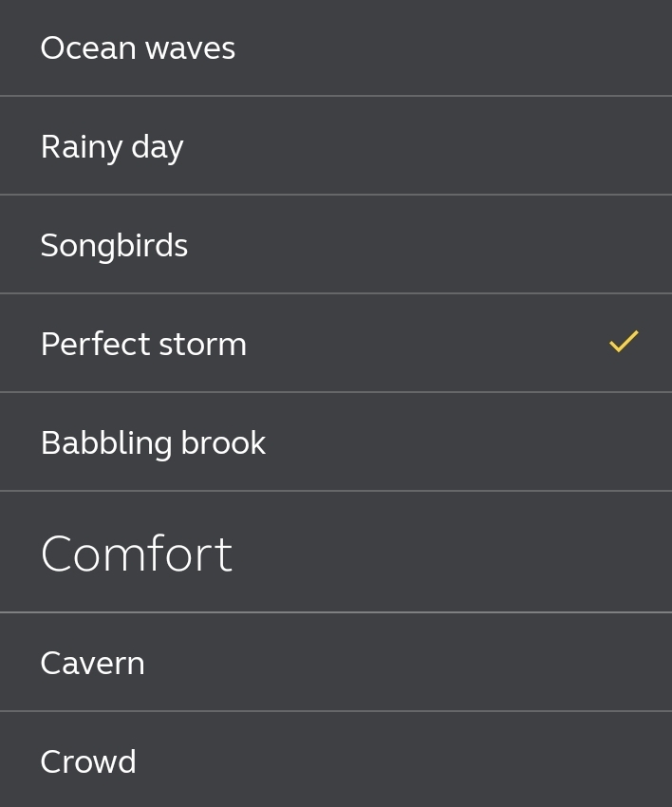Choose the Rainy day sound
672x807 pixels.
tap(336, 145)
